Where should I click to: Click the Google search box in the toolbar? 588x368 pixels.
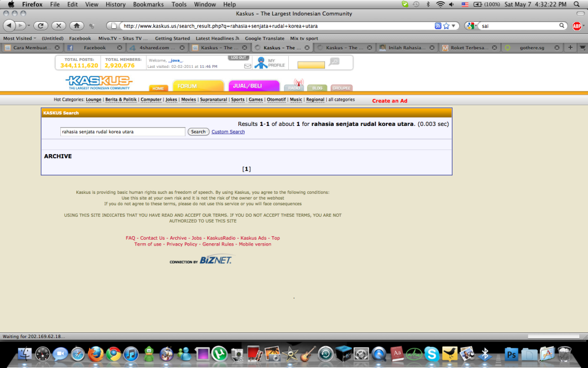(519, 26)
